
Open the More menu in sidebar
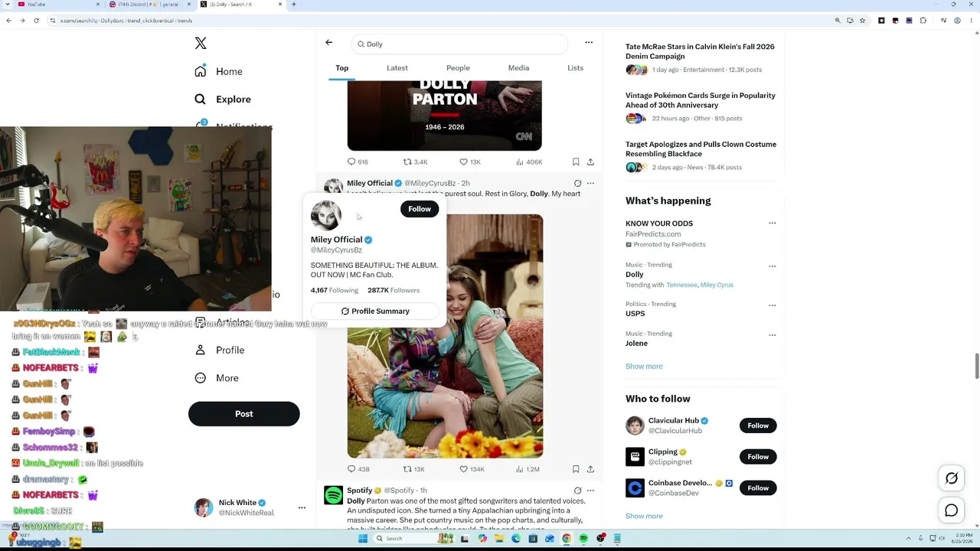pyautogui.click(x=217, y=378)
